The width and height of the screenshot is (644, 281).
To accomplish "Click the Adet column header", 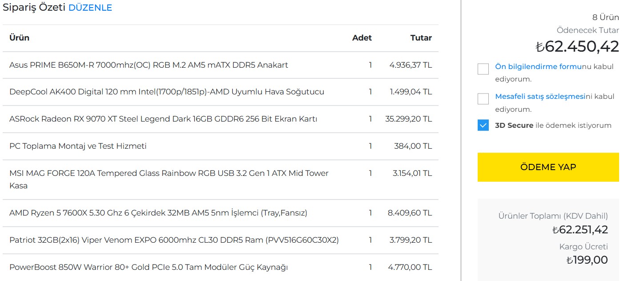I will click(x=362, y=38).
